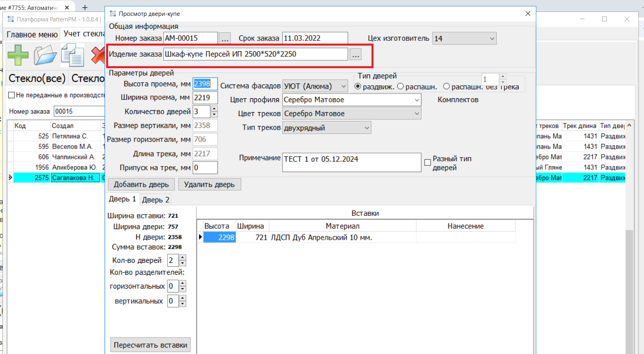Viewport: 644px width, 354px height.
Task: Click the red X delete icon
Action: [x=97, y=55]
